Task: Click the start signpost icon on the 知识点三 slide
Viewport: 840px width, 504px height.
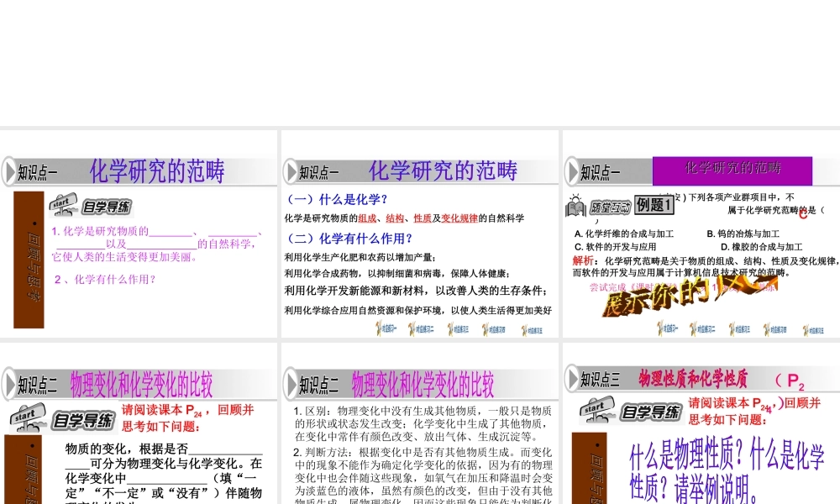Action: tap(596, 410)
